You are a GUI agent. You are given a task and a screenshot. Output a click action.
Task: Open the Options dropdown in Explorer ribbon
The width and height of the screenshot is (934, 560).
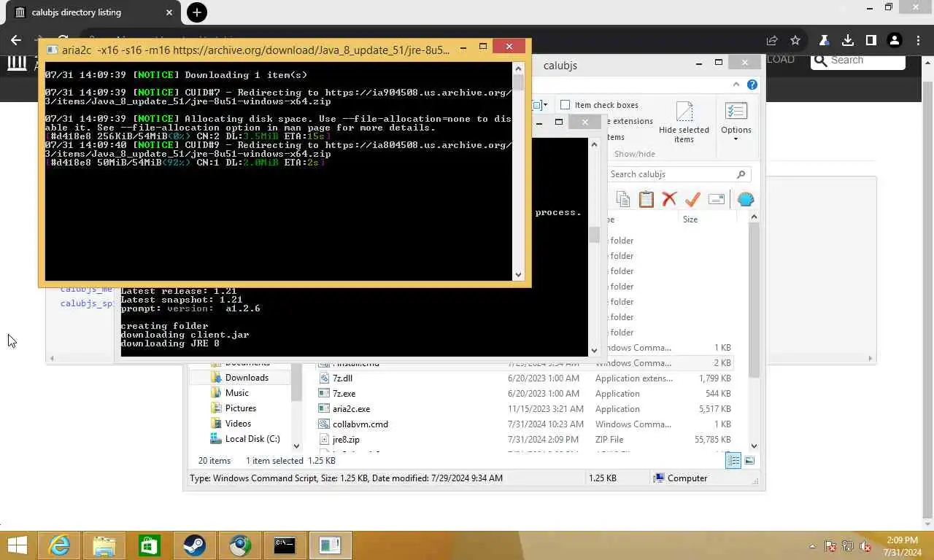[x=736, y=122]
